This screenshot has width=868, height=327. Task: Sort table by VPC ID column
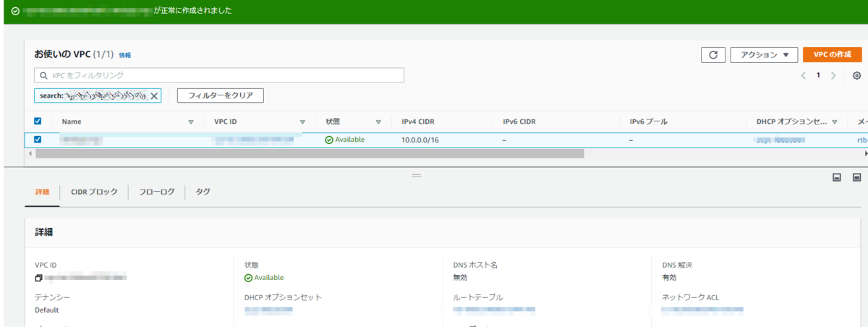302,122
